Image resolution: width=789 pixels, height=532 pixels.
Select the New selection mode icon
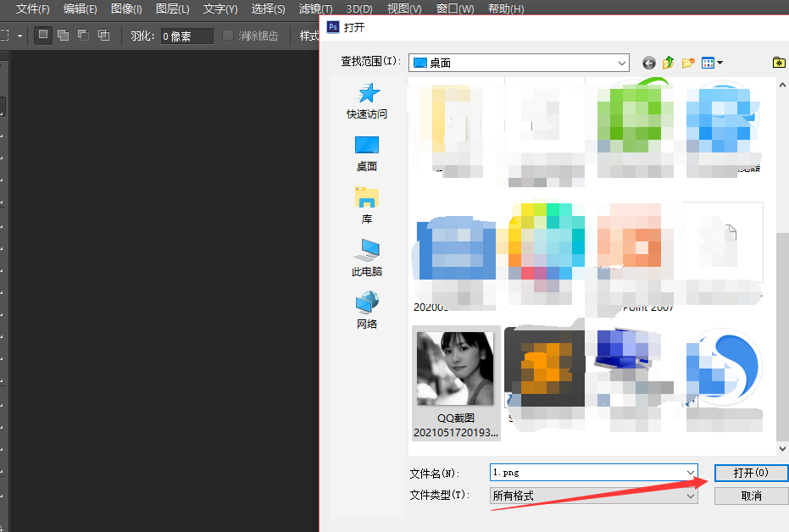click(x=43, y=36)
